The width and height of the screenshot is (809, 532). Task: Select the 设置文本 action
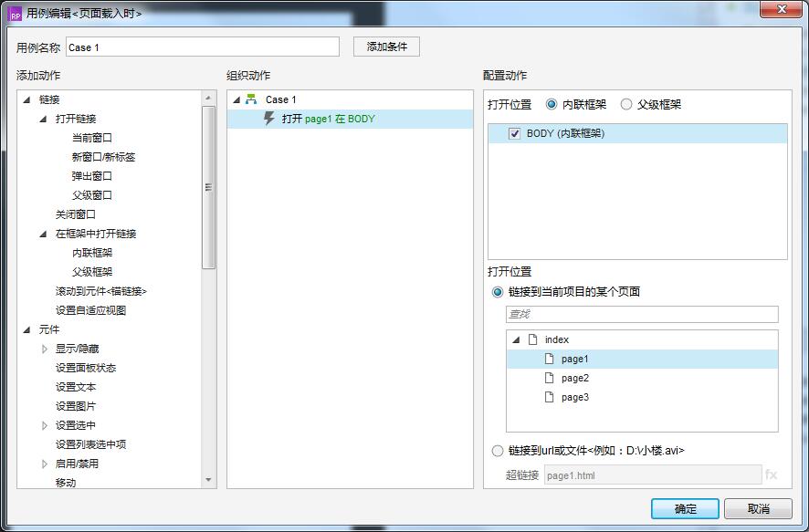pyautogui.click(x=75, y=387)
